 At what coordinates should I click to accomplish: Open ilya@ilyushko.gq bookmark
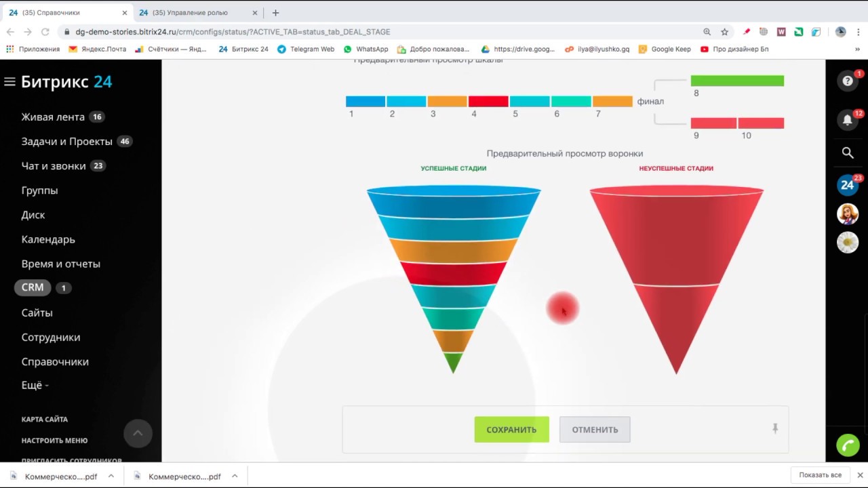(597, 49)
